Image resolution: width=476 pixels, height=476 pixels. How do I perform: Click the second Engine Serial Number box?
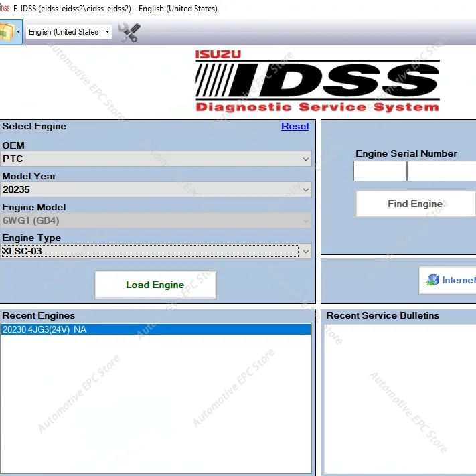(x=441, y=171)
